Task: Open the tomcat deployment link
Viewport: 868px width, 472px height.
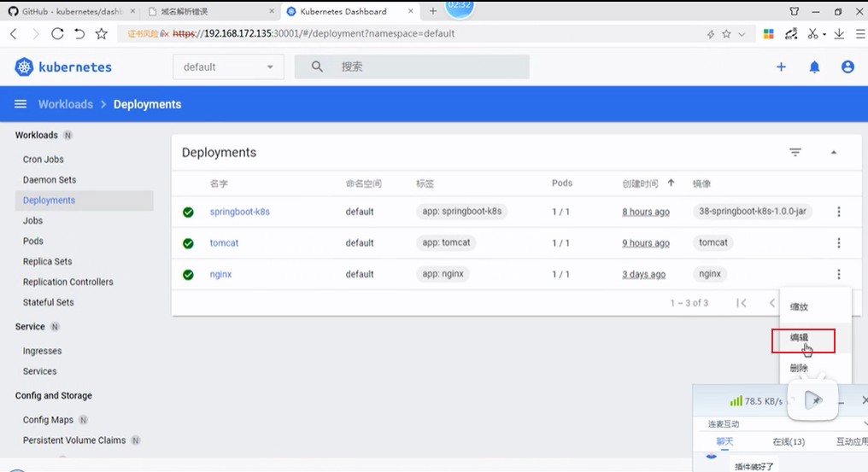Action: [x=224, y=243]
